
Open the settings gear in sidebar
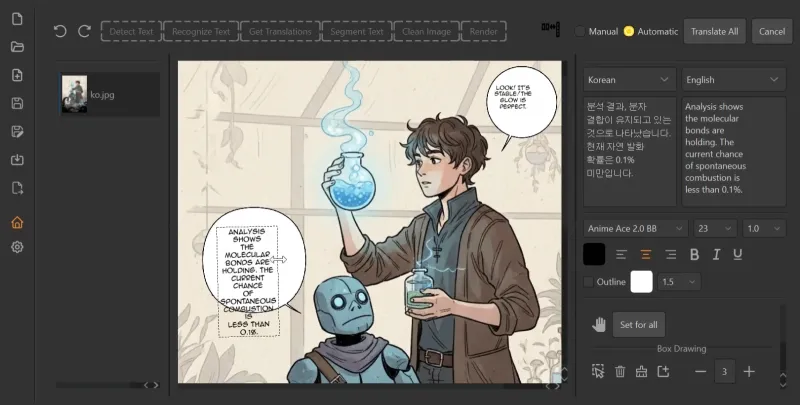pyautogui.click(x=17, y=247)
